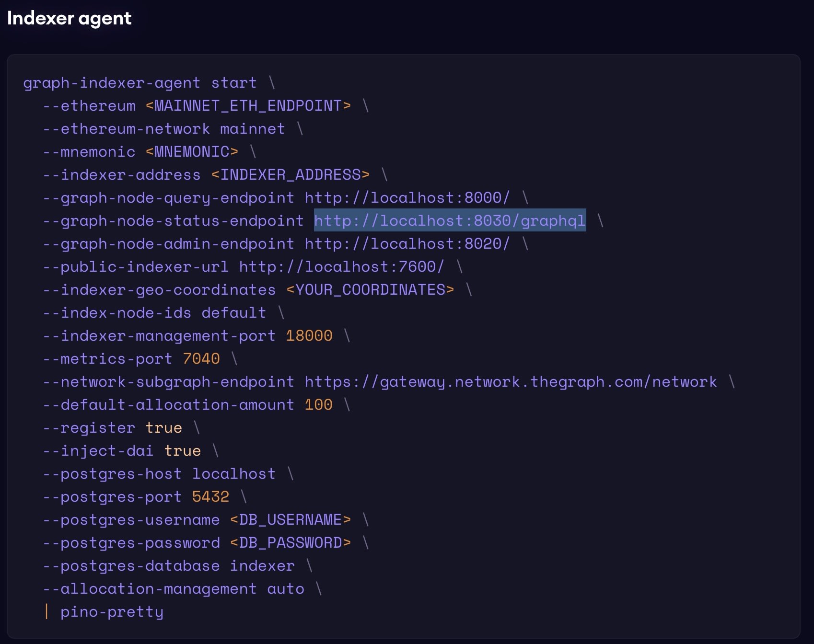Screen dimensions: 814x644
Task: Select the <MNEMONIC> placeholder
Action: (x=192, y=151)
